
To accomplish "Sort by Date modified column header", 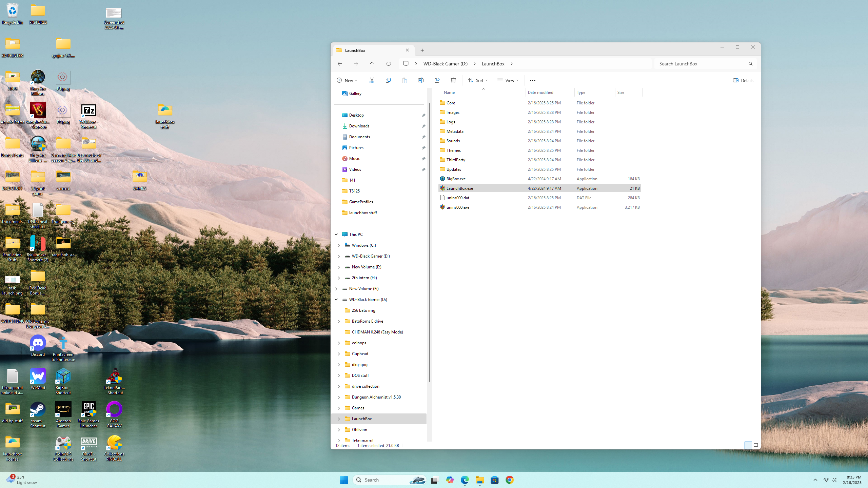I will (x=550, y=93).
